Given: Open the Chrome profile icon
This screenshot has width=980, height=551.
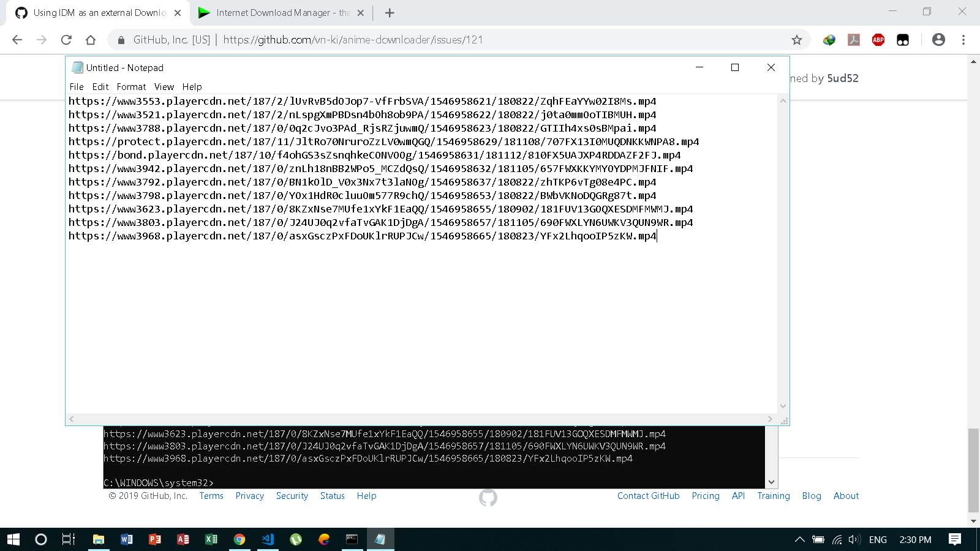Looking at the screenshot, I should [x=939, y=40].
